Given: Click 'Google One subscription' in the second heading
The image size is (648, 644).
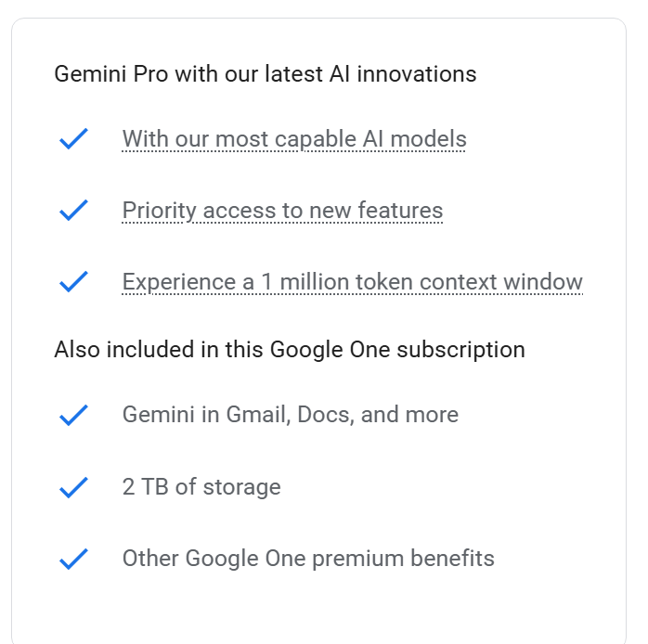Looking at the screenshot, I should [x=397, y=350].
